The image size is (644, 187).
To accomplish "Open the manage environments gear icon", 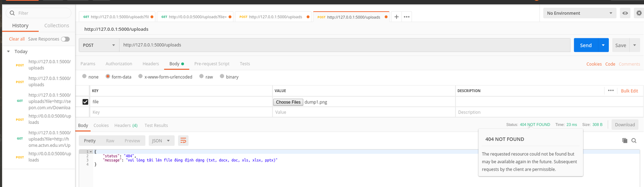I will point(639,13).
